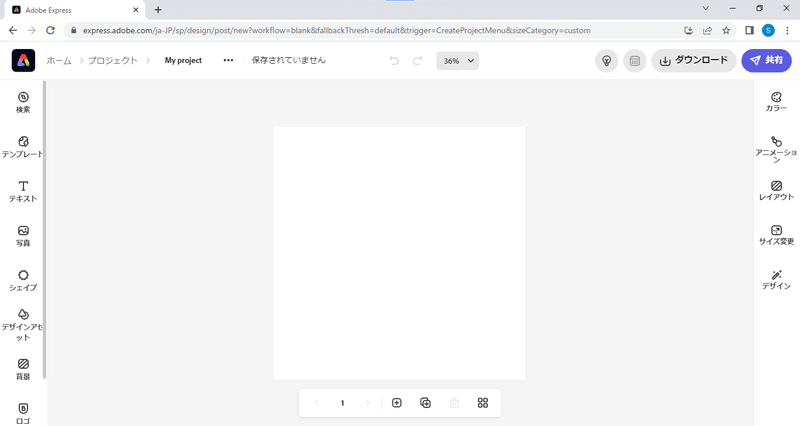
Task: Open the サイズ変更 resize panel
Action: [x=776, y=235]
